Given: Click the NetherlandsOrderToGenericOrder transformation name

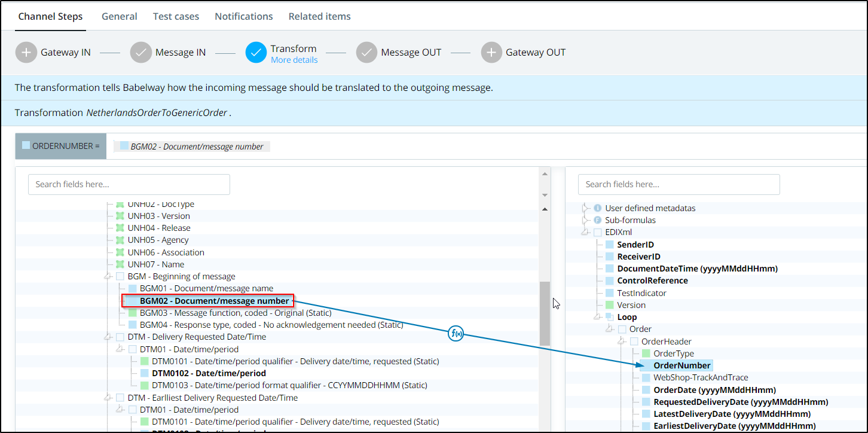Looking at the screenshot, I should pos(157,112).
